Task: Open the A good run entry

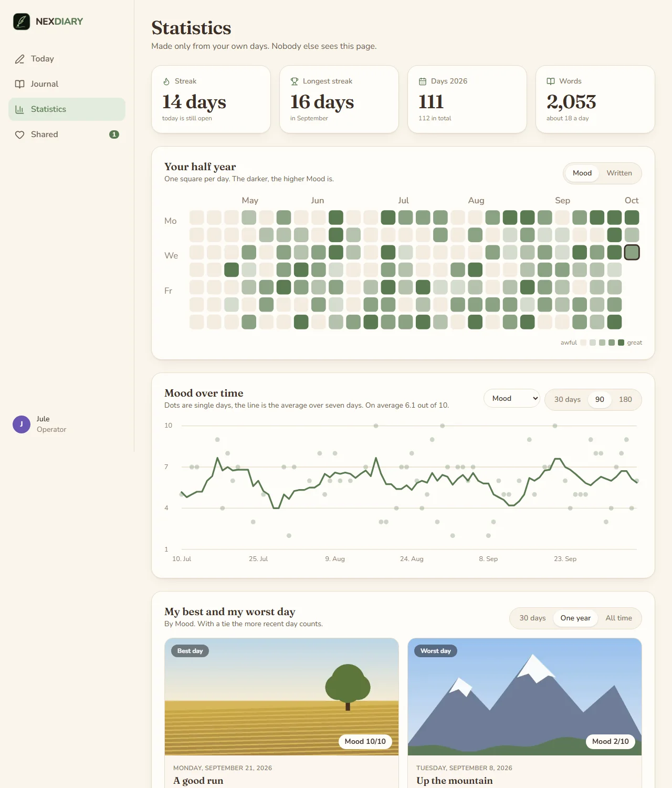Action: point(198,781)
